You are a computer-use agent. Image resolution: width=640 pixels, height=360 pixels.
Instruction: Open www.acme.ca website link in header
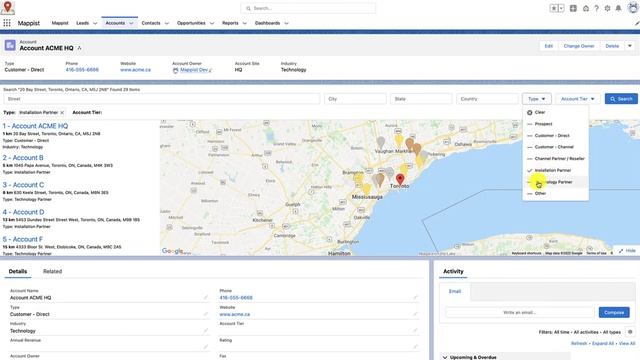[x=136, y=70]
